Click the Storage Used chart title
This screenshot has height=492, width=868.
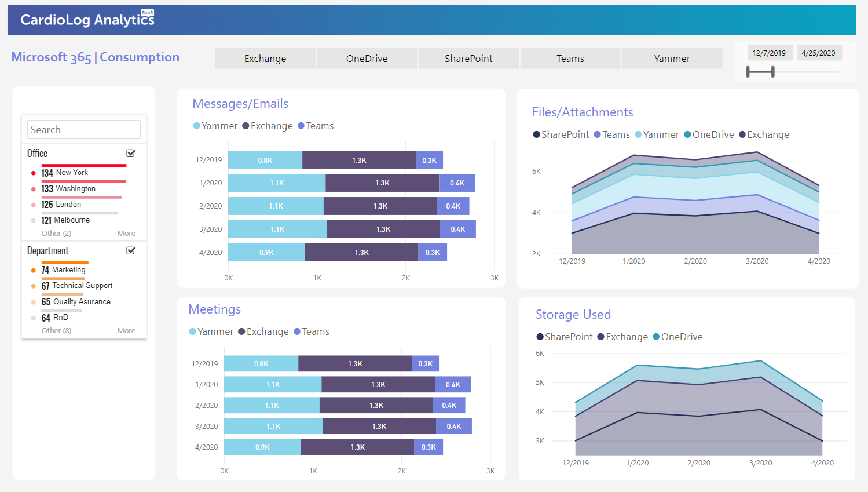[573, 315]
